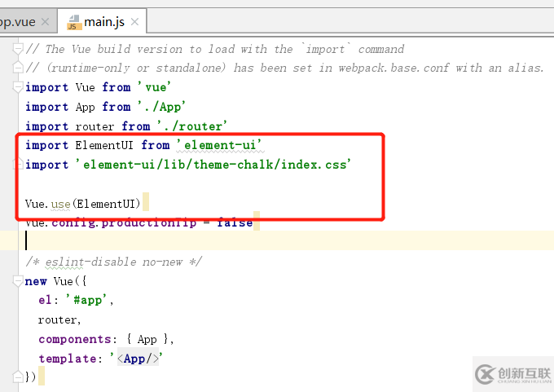Toggle the closing '})' fold marker
554x392 pixels.
(18, 377)
